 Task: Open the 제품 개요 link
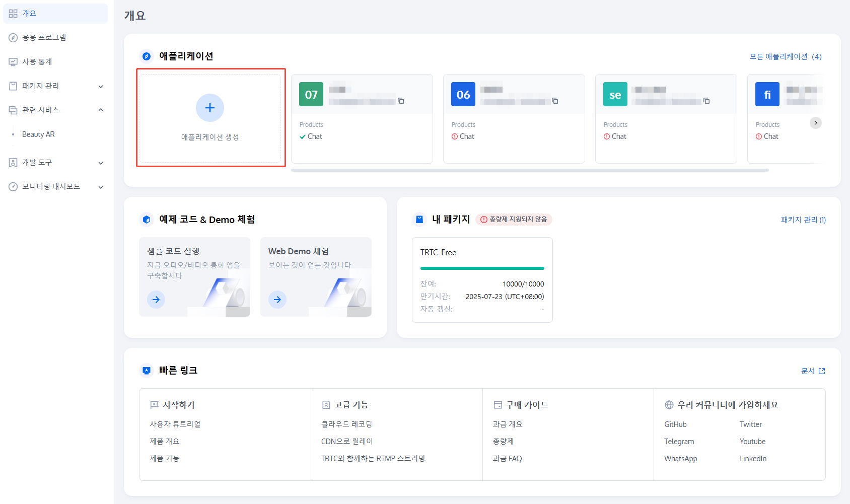[x=164, y=442]
